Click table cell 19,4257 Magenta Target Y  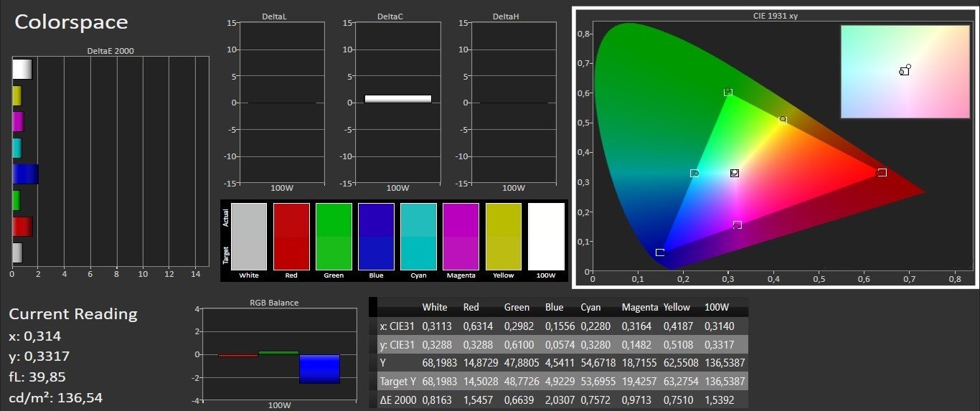(x=640, y=381)
